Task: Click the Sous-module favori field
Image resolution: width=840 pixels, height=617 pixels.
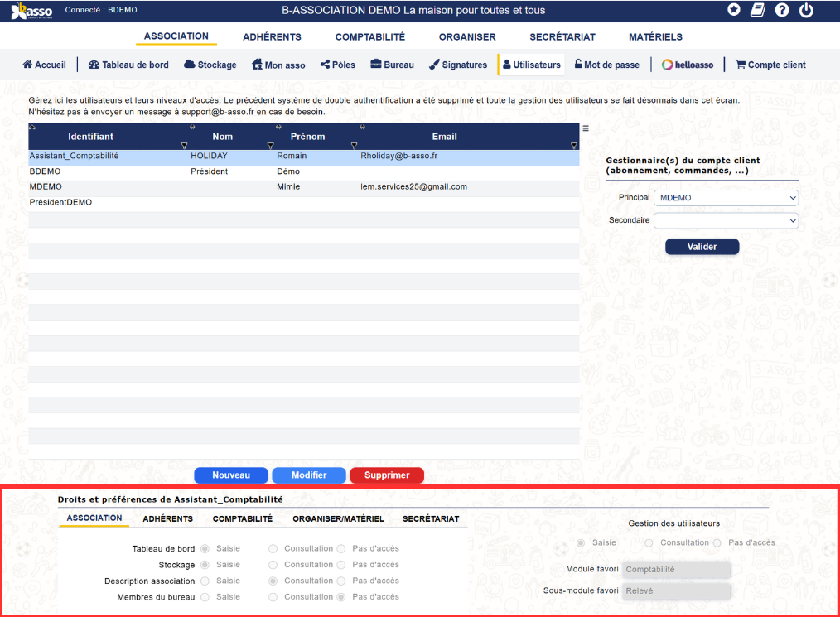Action: click(676, 590)
